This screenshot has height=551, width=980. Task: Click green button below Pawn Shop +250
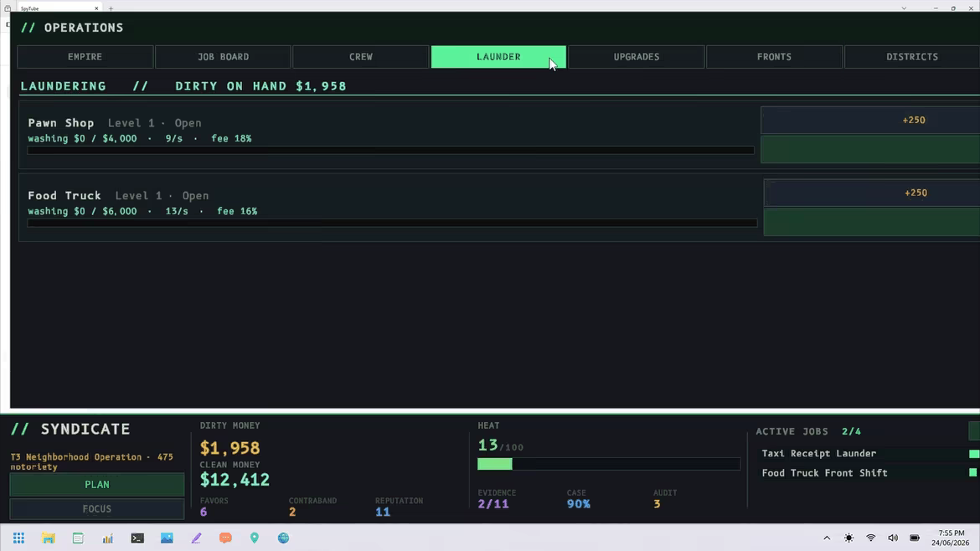coord(870,150)
